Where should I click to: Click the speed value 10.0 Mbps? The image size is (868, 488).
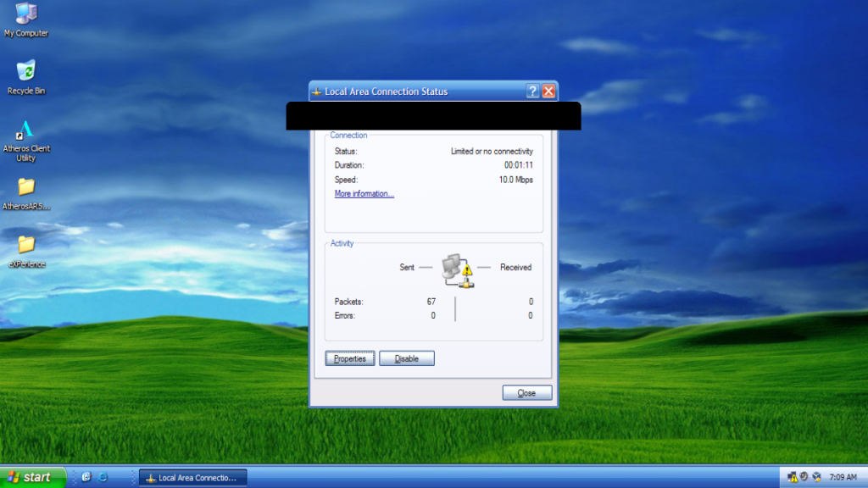click(516, 180)
